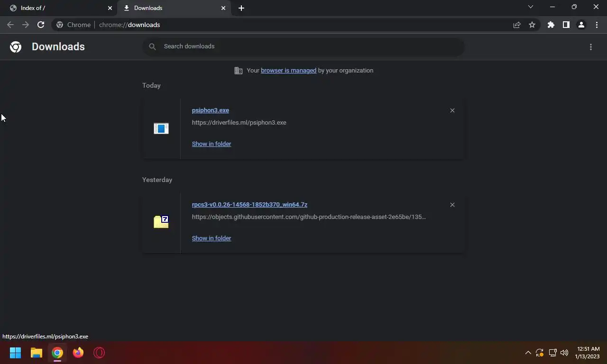The image size is (607, 364).
Task: Focus the Search downloads field
Action: pyautogui.click(x=303, y=46)
